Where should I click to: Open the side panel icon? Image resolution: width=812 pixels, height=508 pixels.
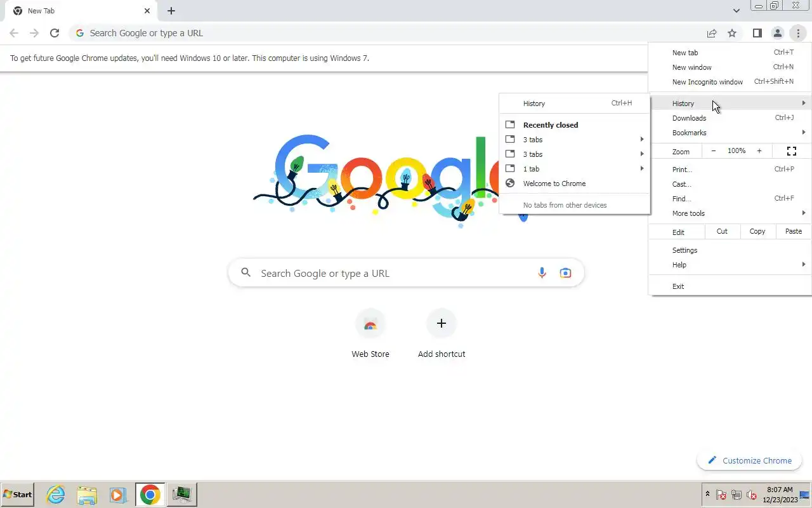pos(757,33)
